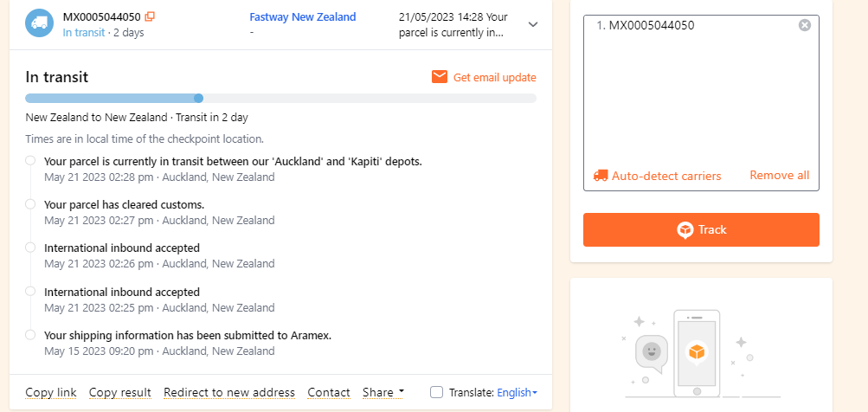Click the orange auto-detect truck icon
The width and height of the screenshot is (868, 412).
coord(601,176)
